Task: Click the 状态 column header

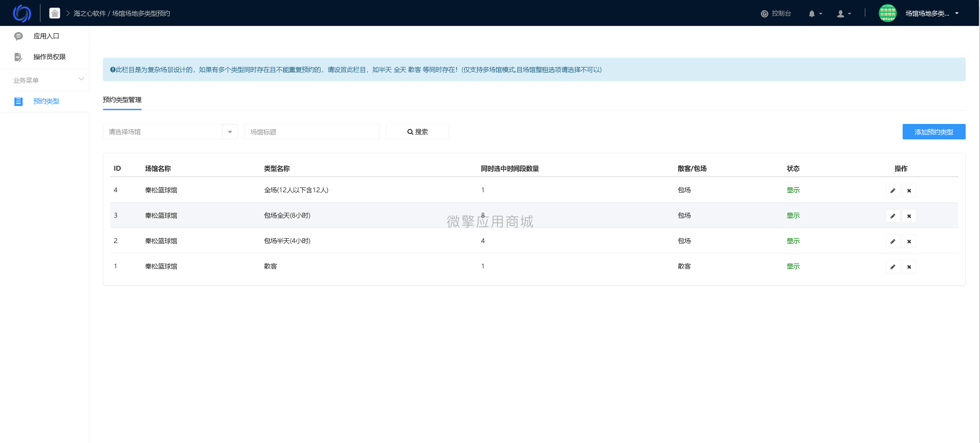Action: [x=793, y=168]
